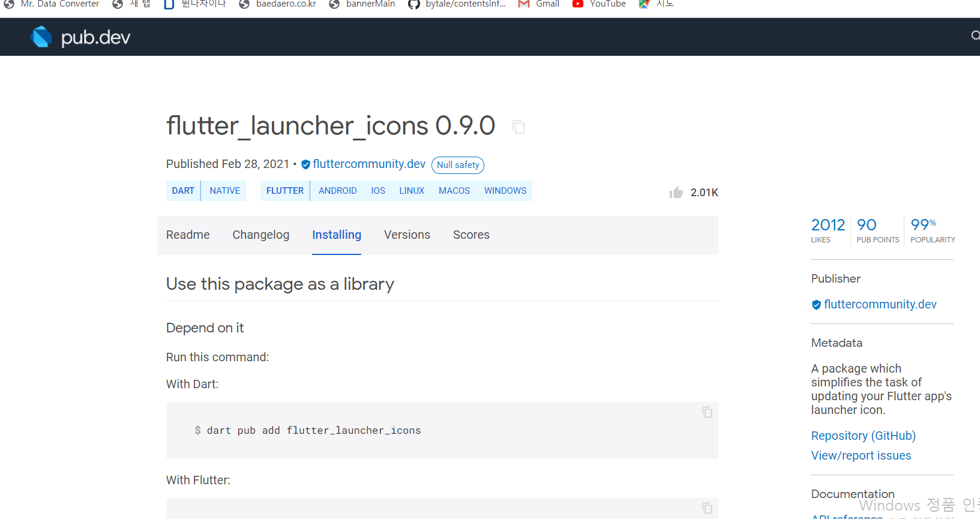Click the Published Feb 28, 2021 text
This screenshot has width=980, height=519.
pos(227,164)
